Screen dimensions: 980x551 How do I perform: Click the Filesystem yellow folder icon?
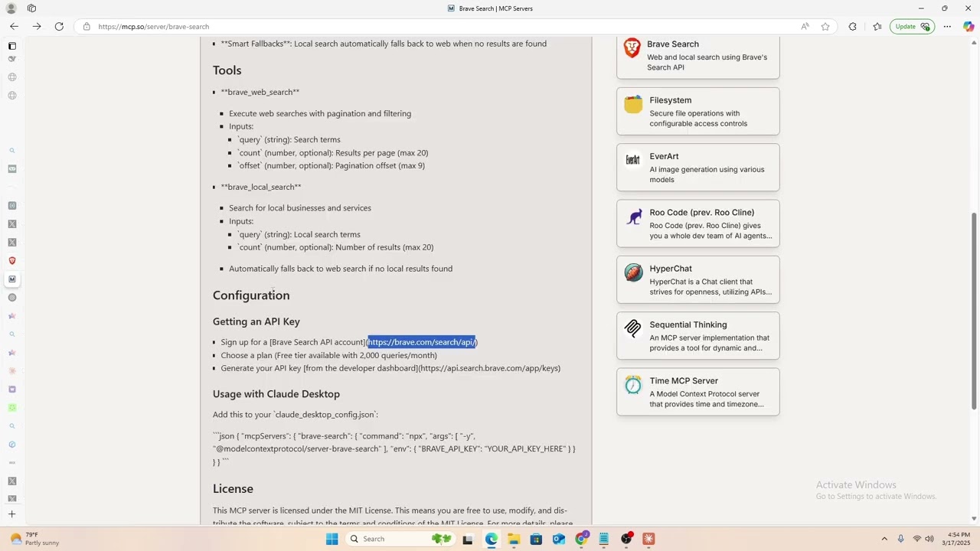tap(633, 104)
